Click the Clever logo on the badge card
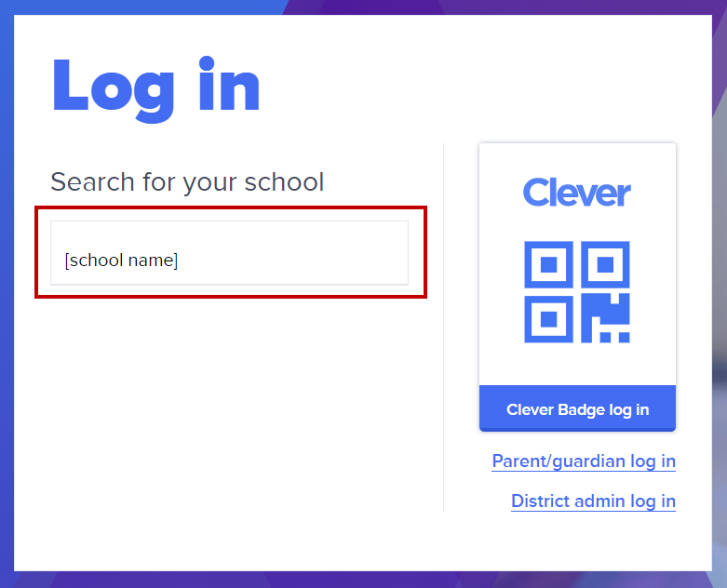This screenshot has height=588, width=727. point(577,193)
